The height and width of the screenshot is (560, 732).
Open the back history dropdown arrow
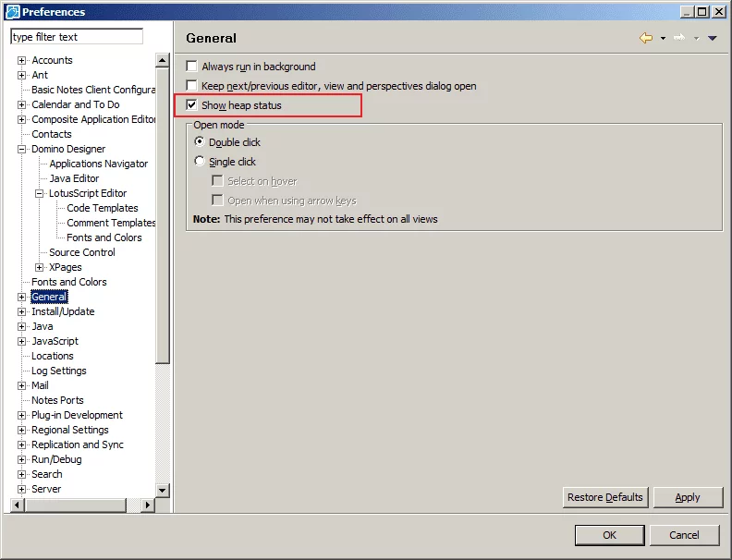point(663,39)
